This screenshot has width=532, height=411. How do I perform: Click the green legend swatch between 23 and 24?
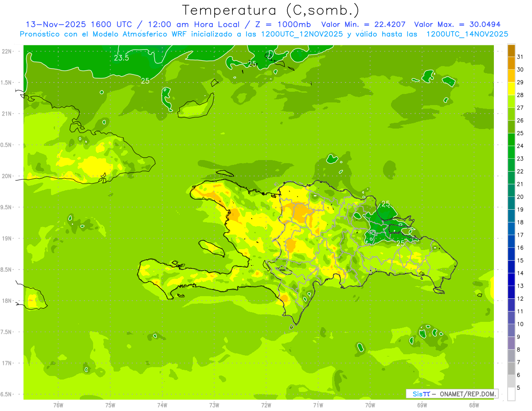click(511, 152)
